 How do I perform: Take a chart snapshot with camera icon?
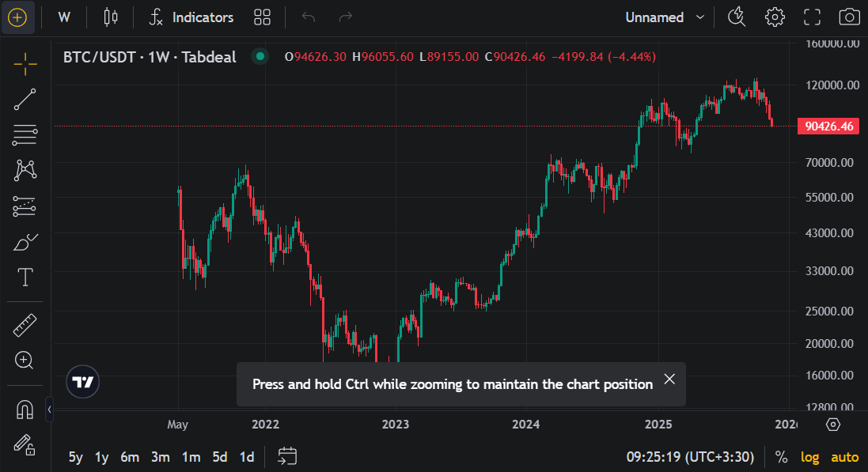tap(849, 17)
